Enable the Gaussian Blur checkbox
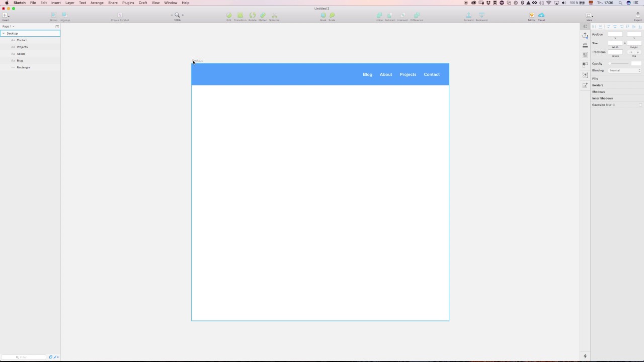Viewport: 644px width, 362px height. click(x=640, y=105)
